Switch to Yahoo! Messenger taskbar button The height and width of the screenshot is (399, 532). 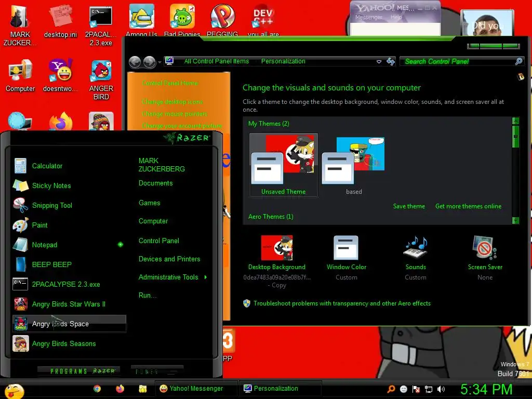point(196,389)
